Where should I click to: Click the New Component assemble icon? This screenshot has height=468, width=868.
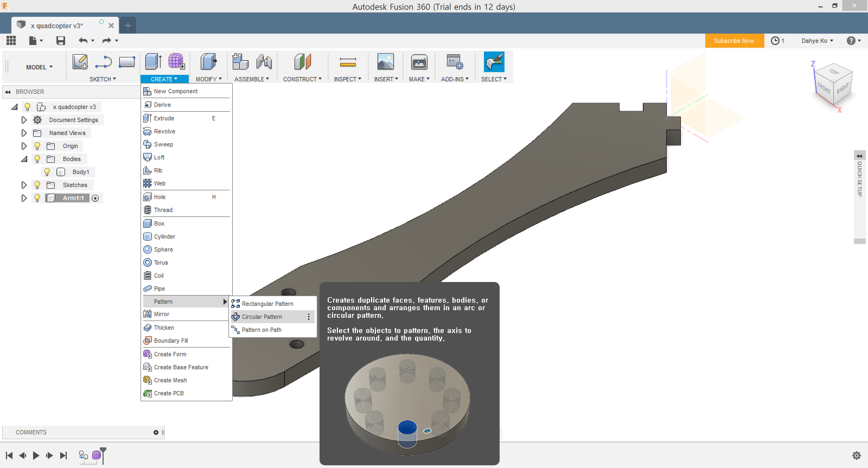[x=240, y=62]
